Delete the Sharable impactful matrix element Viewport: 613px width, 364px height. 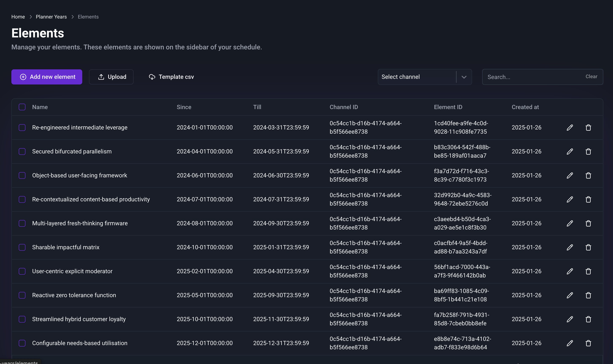click(588, 247)
